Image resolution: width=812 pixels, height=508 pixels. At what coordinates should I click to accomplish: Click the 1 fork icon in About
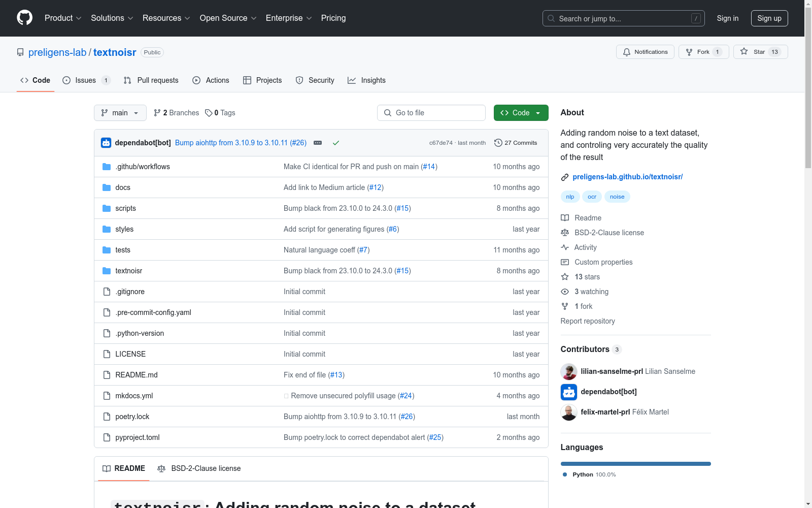click(x=565, y=306)
